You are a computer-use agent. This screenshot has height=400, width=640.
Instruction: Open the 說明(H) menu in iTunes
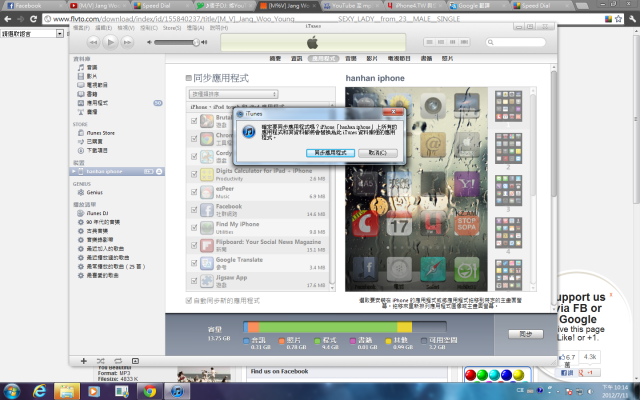pyautogui.click(x=219, y=28)
